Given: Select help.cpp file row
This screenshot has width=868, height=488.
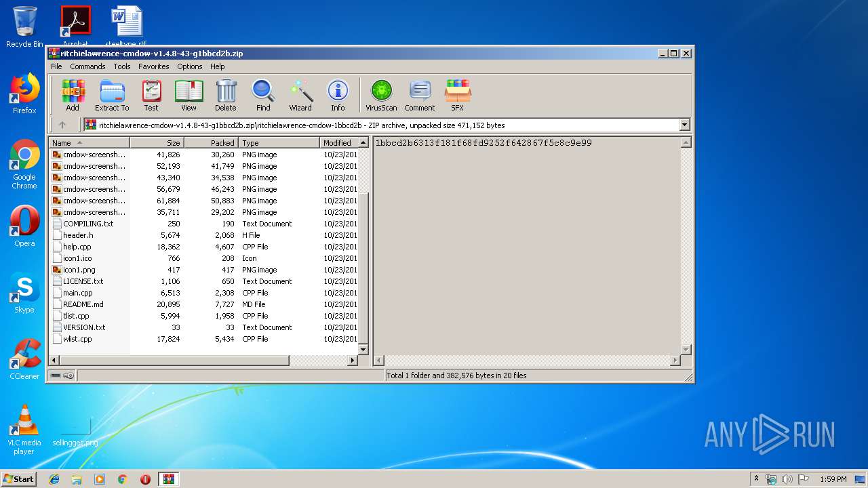Looking at the screenshot, I should tap(203, 247).
